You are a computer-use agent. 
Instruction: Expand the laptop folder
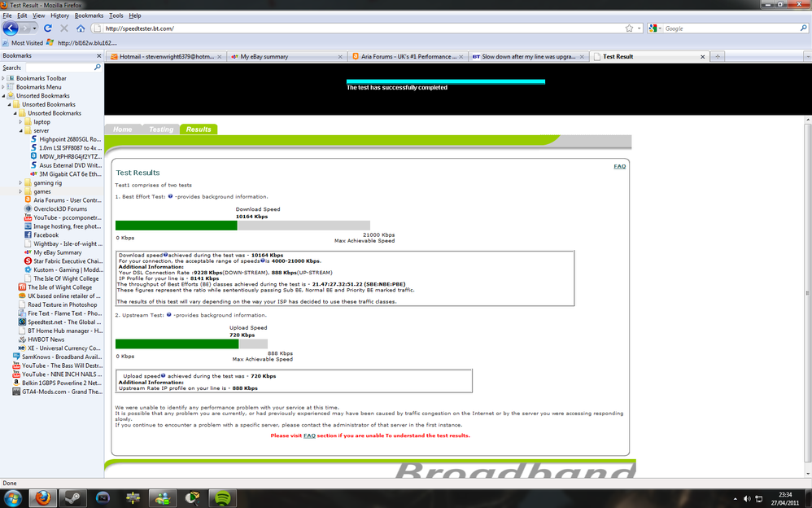click(20, 122)
